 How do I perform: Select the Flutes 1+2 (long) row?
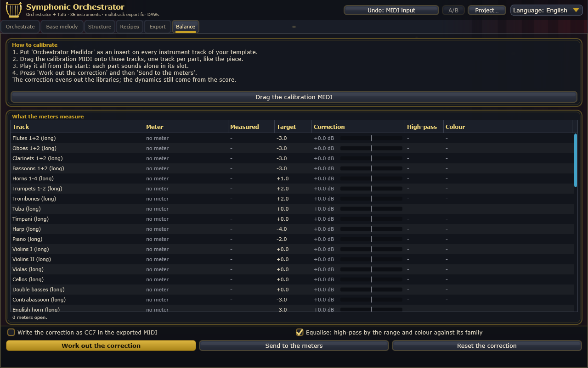(x=292, y=138)
